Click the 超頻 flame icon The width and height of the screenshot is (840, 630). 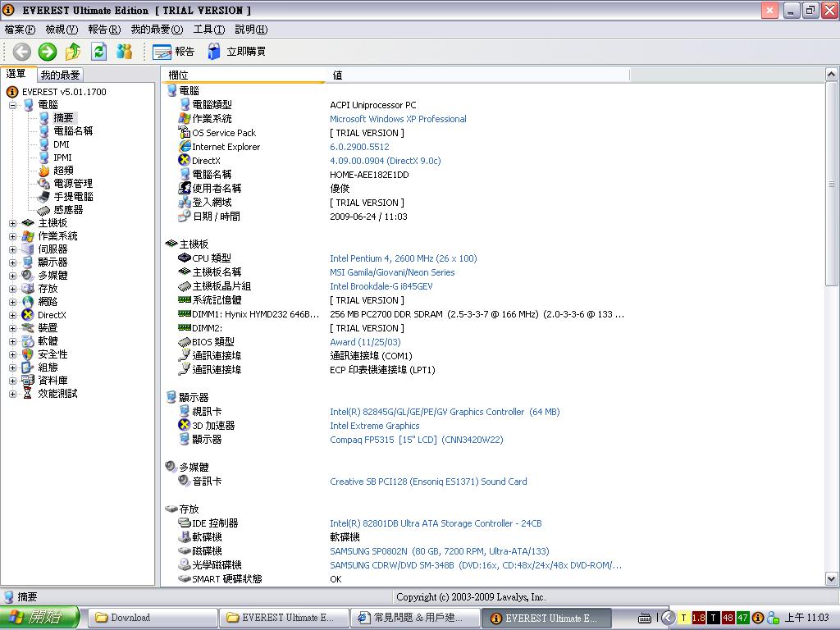pos(44,171)
